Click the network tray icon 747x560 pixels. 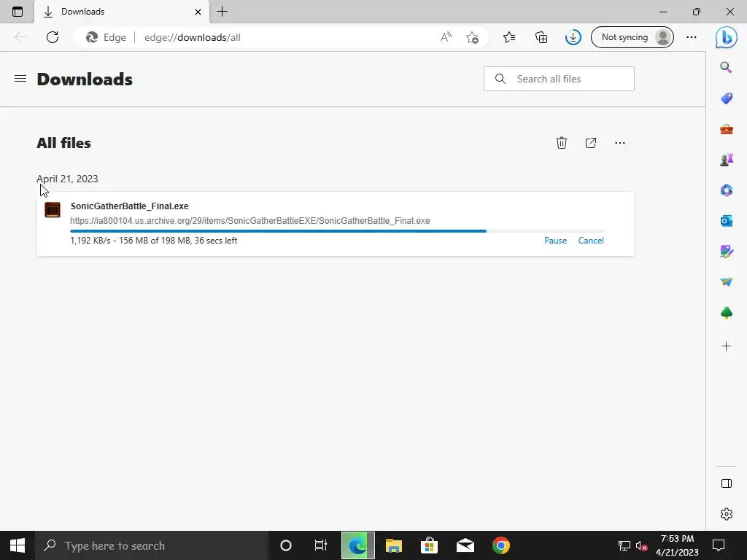(x=624, y=545)
